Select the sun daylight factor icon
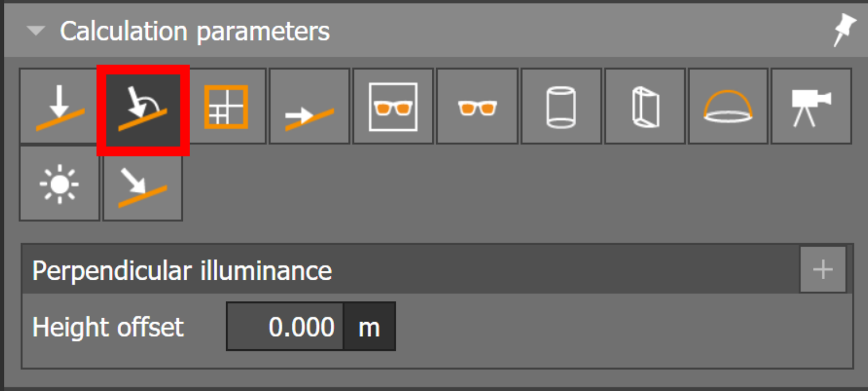 pyautogui.click(x=59, y=184)
